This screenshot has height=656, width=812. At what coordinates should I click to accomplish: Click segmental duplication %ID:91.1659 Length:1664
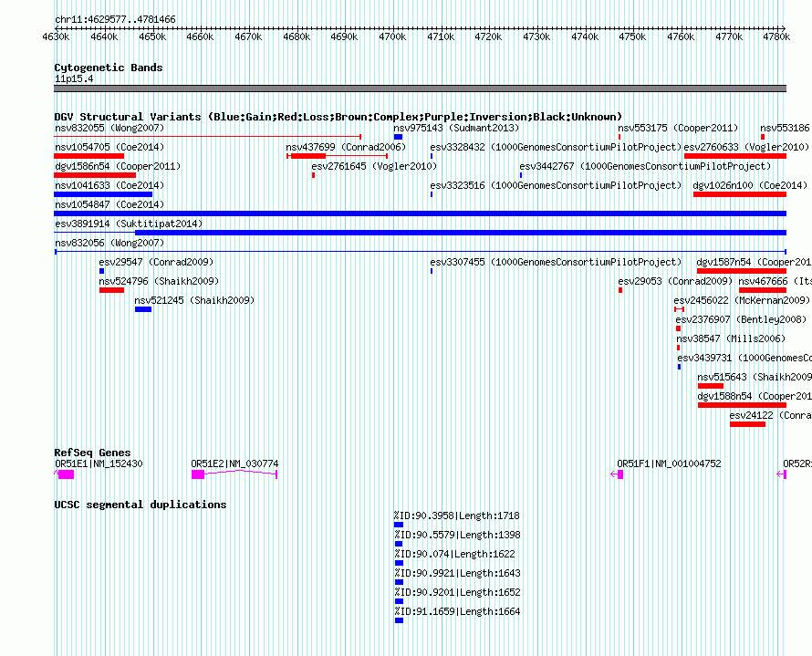[x=399, y=620]
